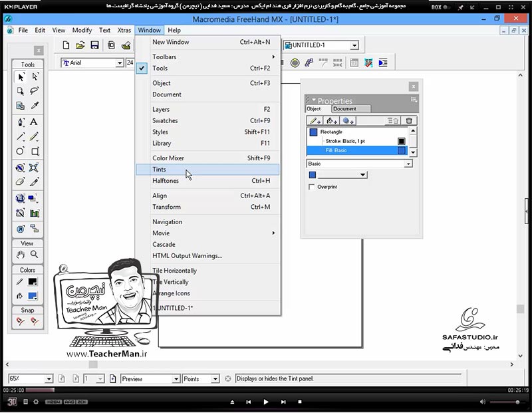This screenshot has height=413, width=532.
Task: Select the Pen tool
Action: [x=21, y=122]
